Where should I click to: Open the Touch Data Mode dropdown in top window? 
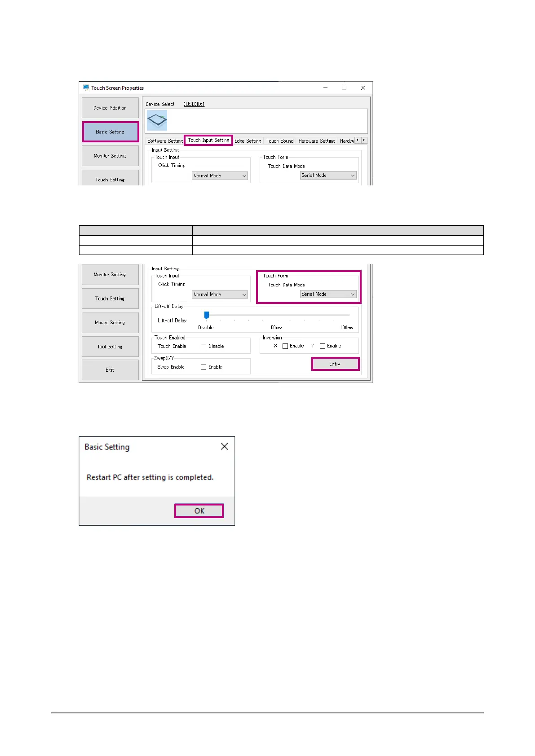click(x=328, y=176)
